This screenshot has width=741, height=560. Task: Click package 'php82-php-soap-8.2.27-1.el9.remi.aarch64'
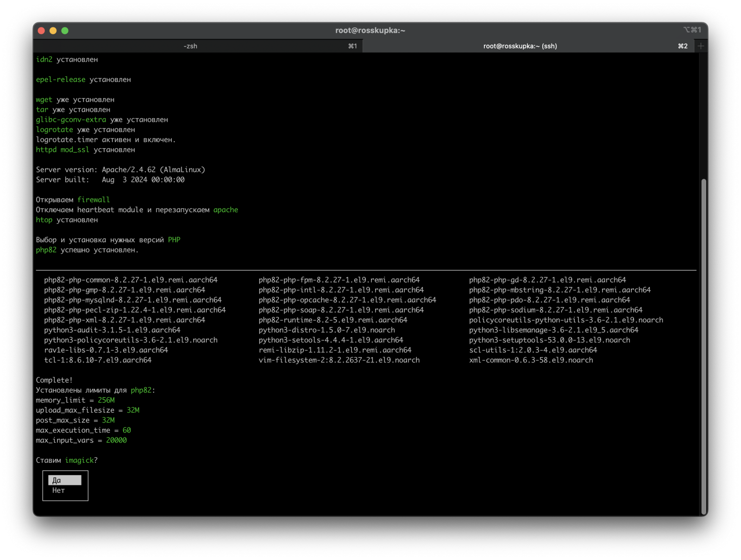(x=341, y=310)
